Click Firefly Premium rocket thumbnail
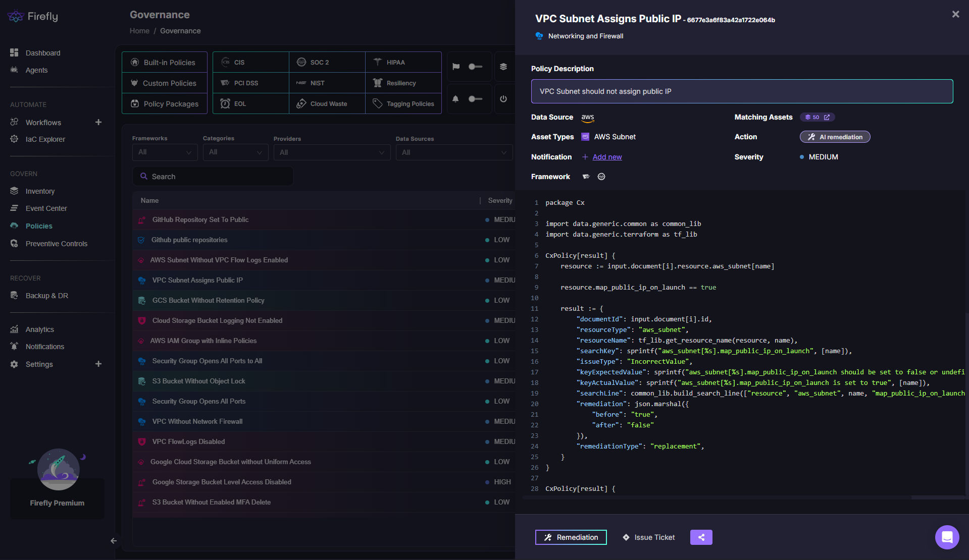 pos(58,470)
